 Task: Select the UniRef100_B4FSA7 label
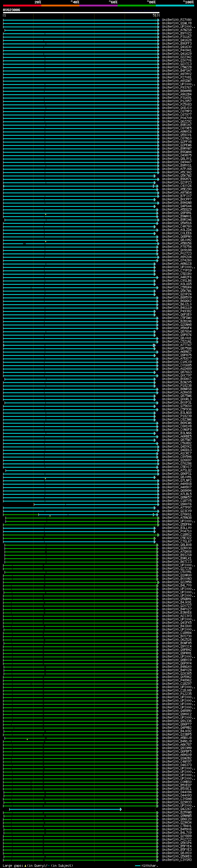(176, 71)
